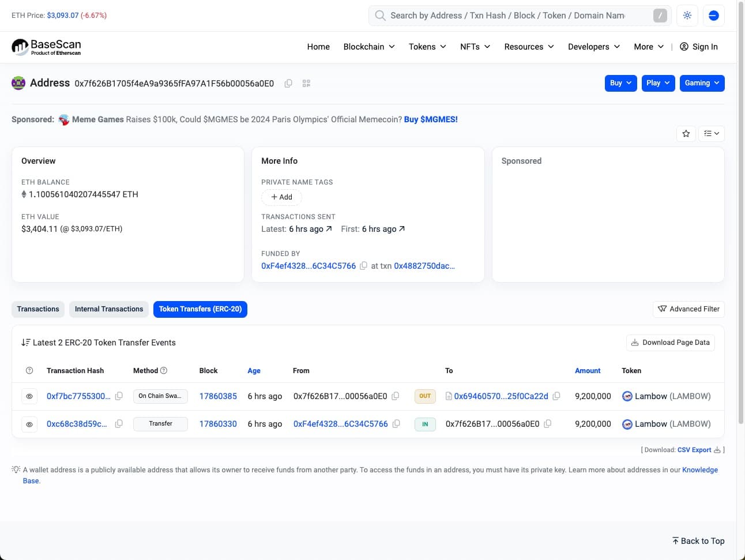Image resolution: width=745 pixels, height=560 pixels.
Task: Expand the More menu
Action: click(x=649, y=47)
